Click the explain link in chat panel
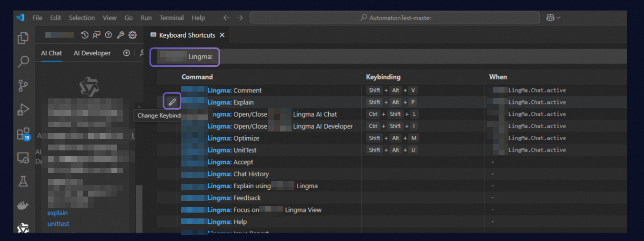Image resolution: width=644 pixels, height=241 pixels. [x=58, y=213]
